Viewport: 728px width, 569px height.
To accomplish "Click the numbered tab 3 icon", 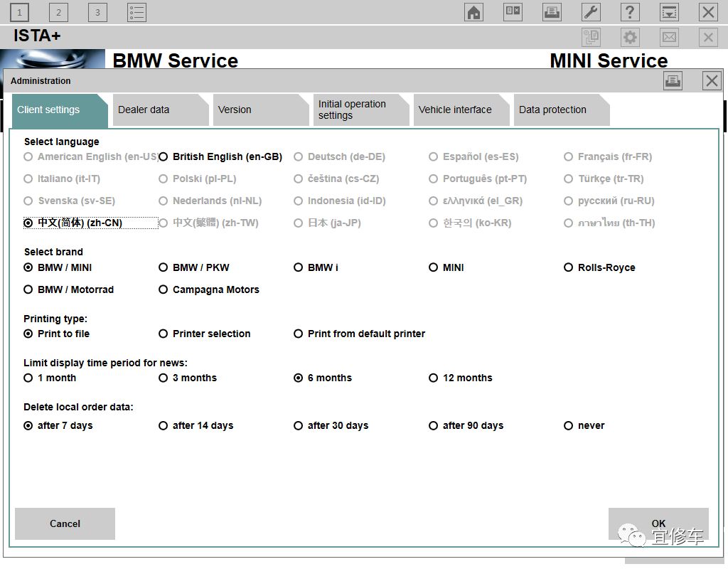I will (97, 13).
